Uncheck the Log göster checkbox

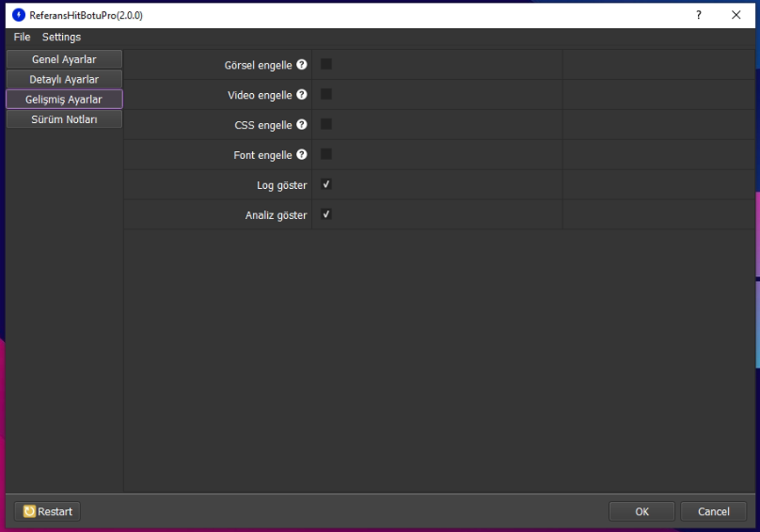[326, 185]
